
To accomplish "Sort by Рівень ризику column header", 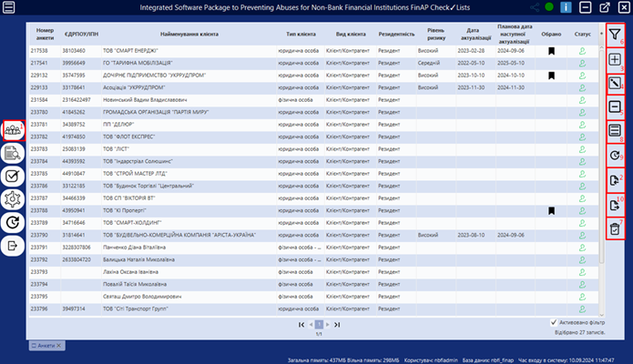I will pyautogui.click(x=436, y=34).
